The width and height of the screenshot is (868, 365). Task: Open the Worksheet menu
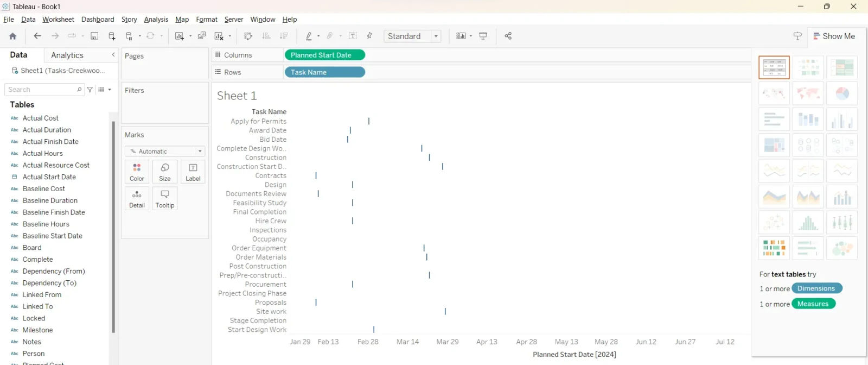point(58,20)
